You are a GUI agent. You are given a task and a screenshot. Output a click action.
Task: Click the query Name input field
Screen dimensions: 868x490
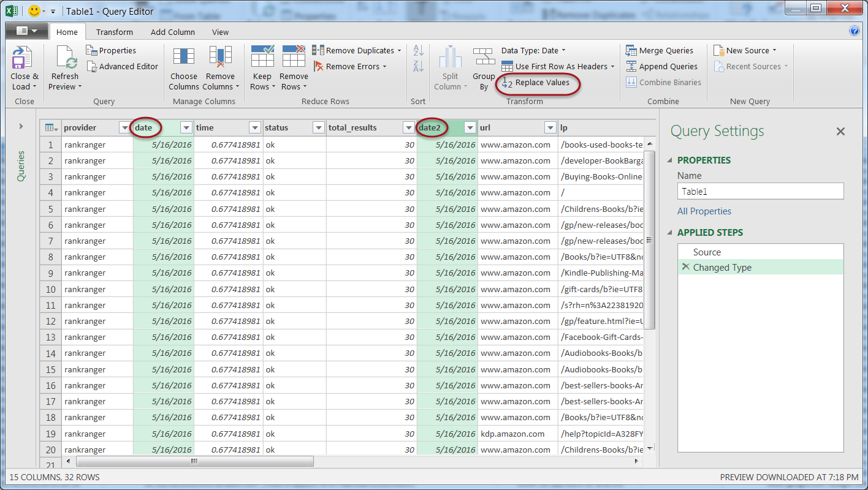click(x=760, y=192)
